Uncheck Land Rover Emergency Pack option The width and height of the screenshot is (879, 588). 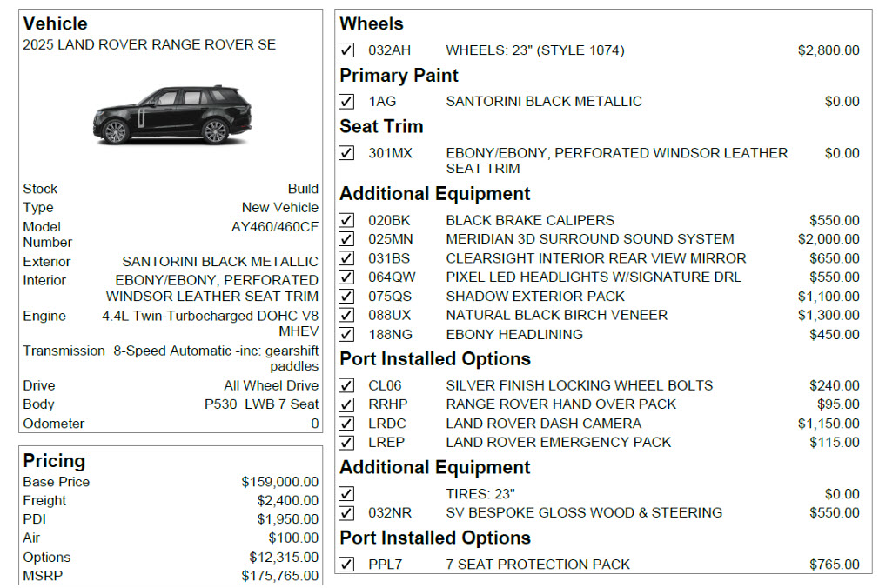[346, 442]
